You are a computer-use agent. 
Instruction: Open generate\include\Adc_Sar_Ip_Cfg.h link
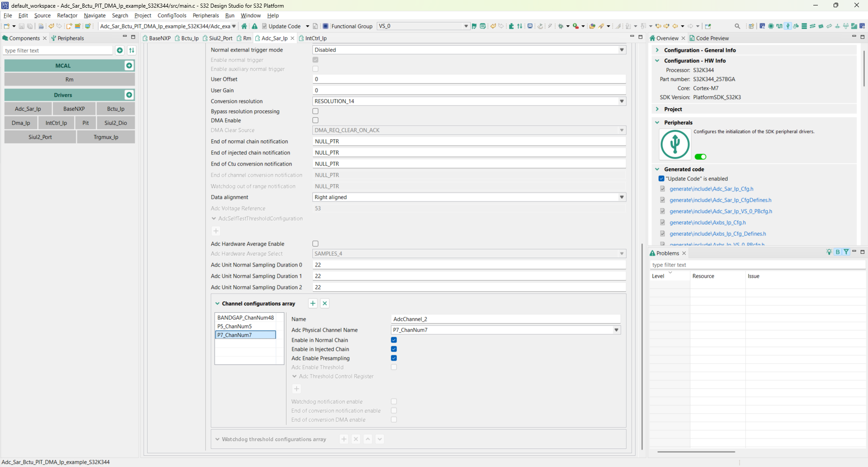(711, 189)
